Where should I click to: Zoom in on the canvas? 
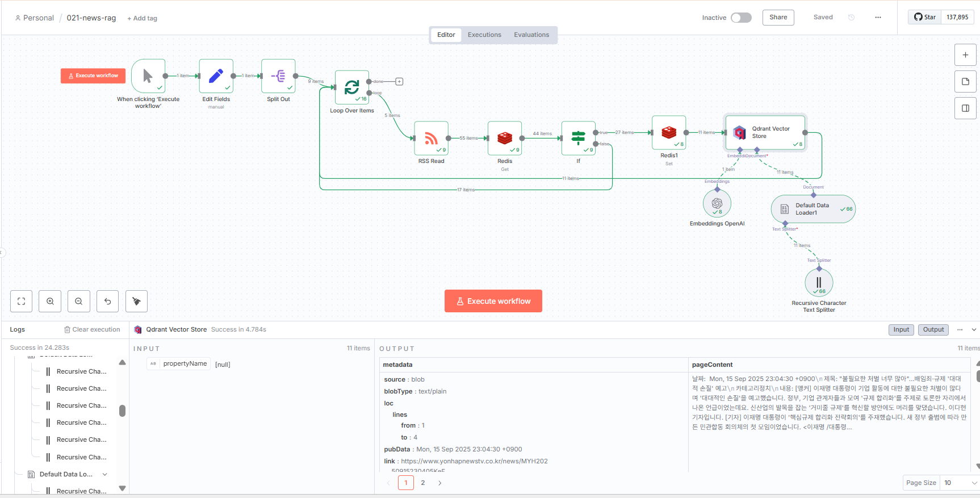coord(50,302)
